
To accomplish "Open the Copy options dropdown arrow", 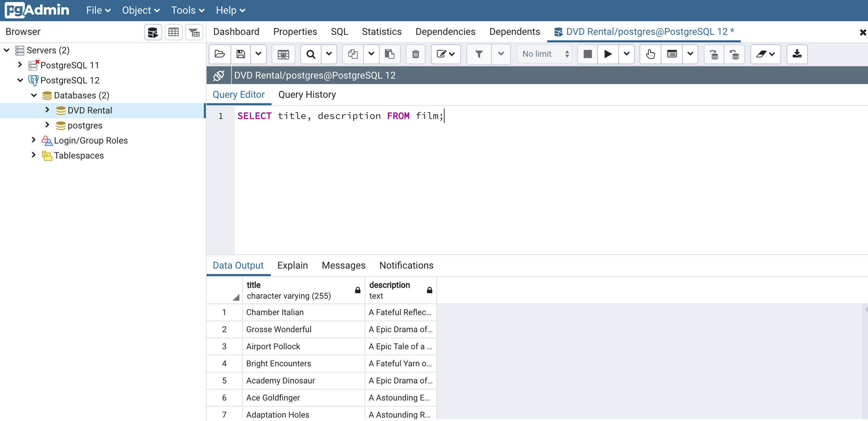I will coord(371,54).
